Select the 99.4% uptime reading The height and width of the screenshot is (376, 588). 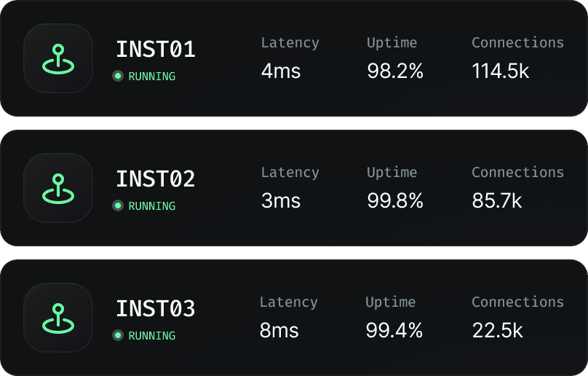click(x=394, y=331)
